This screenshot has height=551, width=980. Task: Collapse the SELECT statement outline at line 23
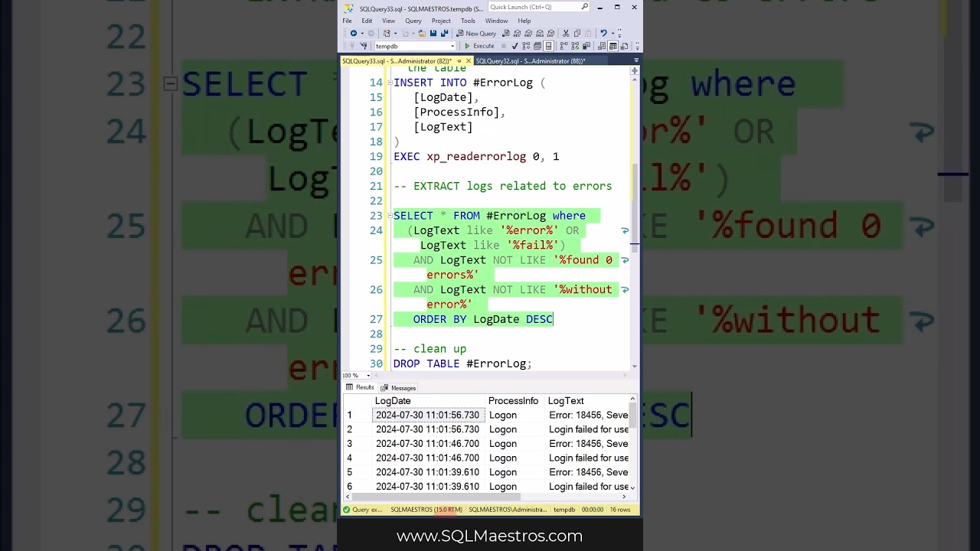(x=390, y=216)
